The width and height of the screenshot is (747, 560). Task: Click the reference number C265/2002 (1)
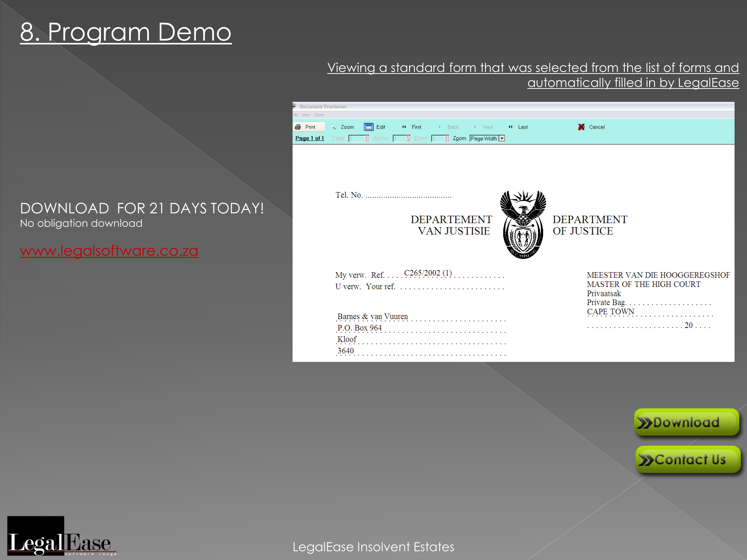[x=428, y=273]
